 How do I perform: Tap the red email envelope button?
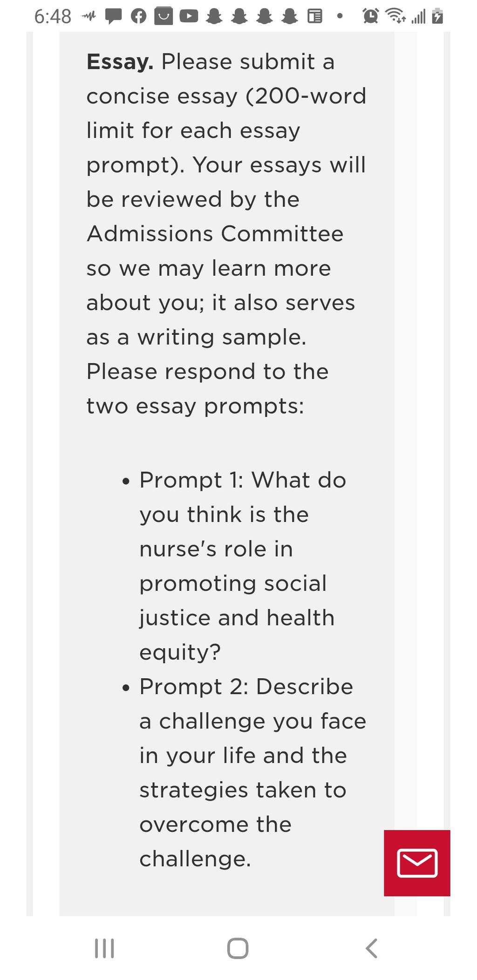tap(417, 863)
